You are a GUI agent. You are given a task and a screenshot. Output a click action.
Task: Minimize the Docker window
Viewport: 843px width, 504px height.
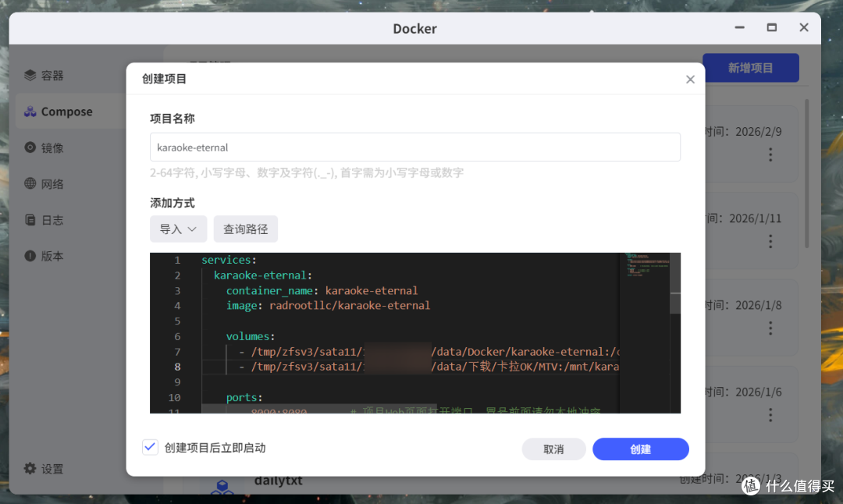[x=740, y=27]
